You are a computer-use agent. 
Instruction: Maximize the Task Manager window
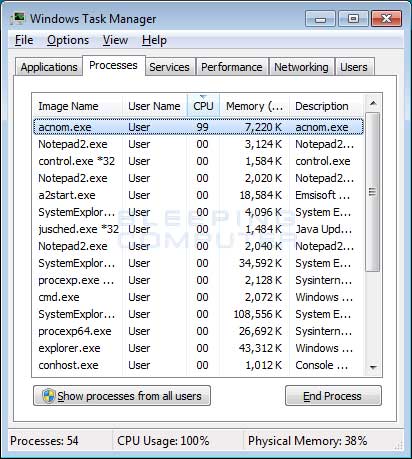[x=353, y=18]
